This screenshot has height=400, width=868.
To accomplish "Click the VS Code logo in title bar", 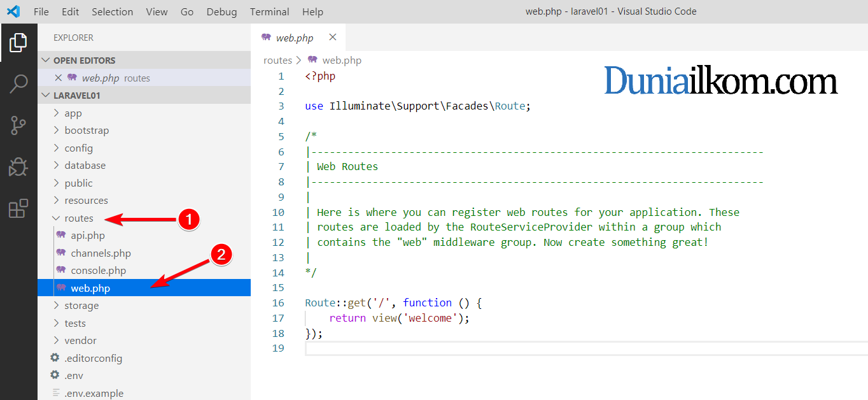I will click(13, 11).
